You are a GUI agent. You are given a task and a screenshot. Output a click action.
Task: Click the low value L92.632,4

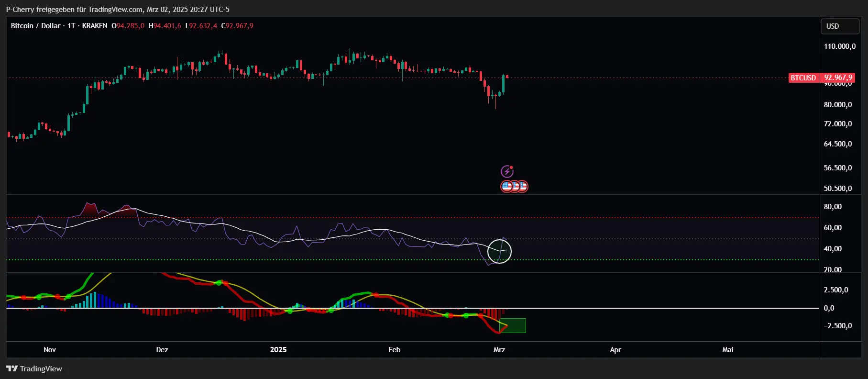201,26
